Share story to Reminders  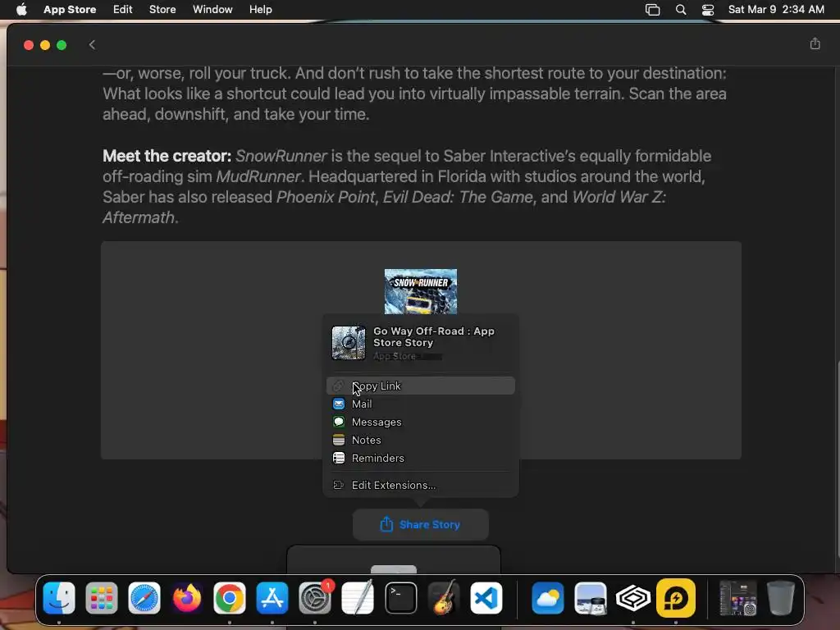point(421,458)
